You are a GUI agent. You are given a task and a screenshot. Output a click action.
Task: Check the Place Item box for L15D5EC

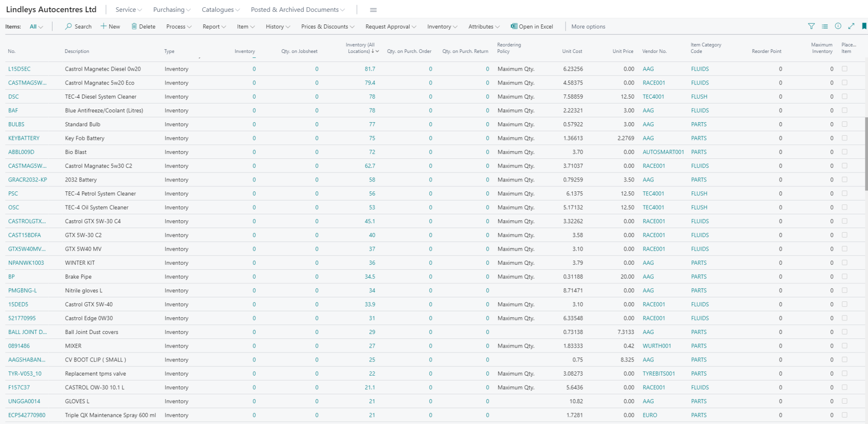click(x=844, y=69)
